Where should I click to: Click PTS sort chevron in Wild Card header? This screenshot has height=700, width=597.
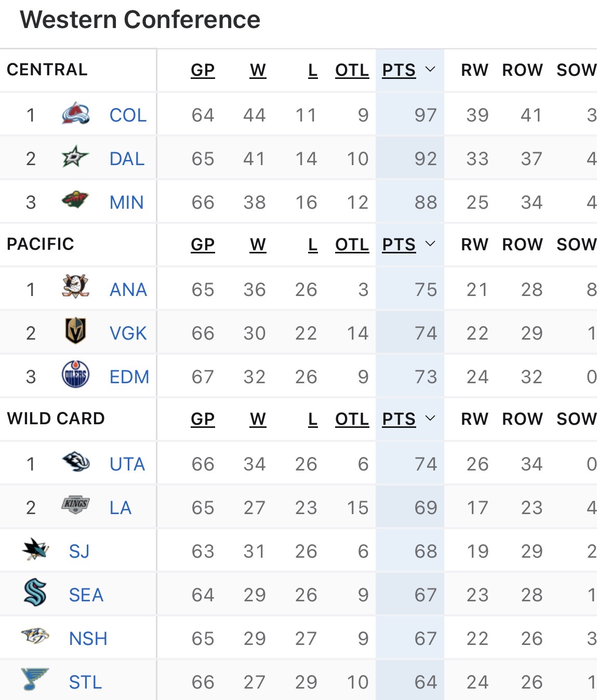pos(430,419)
